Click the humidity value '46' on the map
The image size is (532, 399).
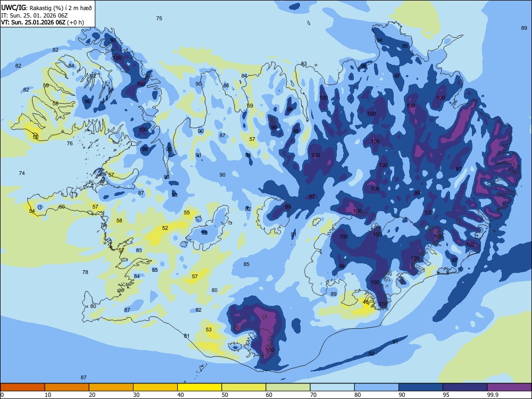(365, 302)
